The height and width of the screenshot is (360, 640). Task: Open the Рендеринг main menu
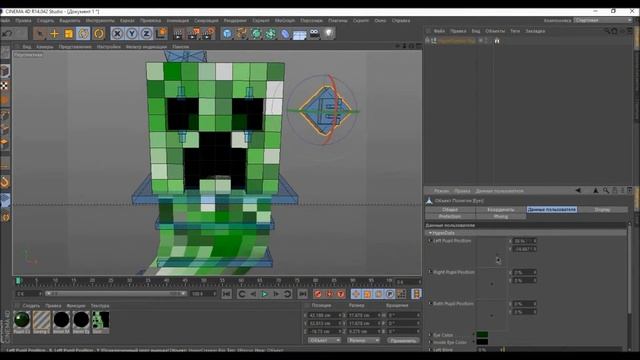(235, 20)
